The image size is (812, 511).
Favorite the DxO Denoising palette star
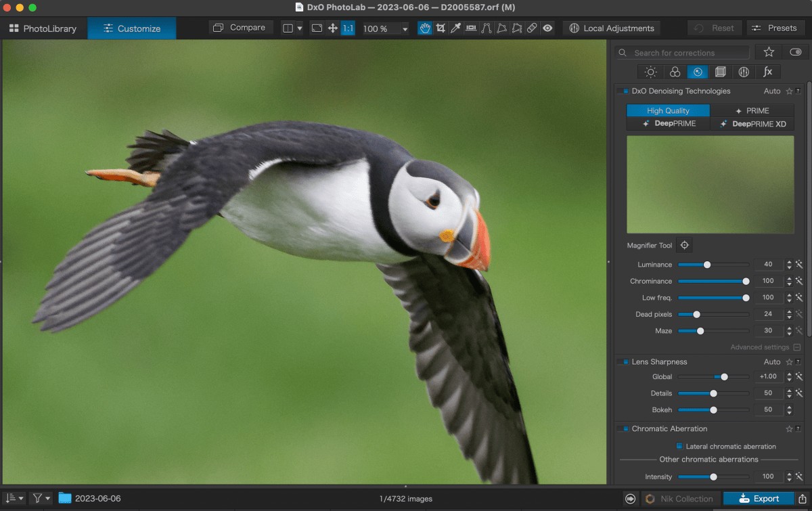[789, 91]
